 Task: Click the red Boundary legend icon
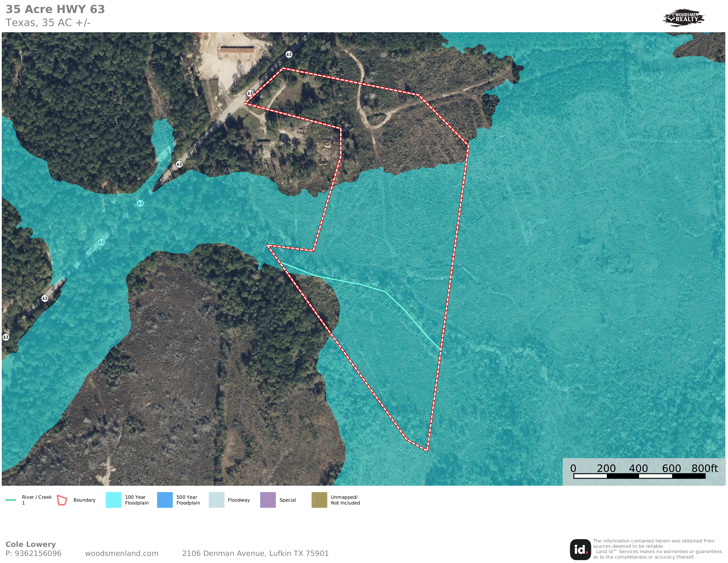(x=62, y=500)
